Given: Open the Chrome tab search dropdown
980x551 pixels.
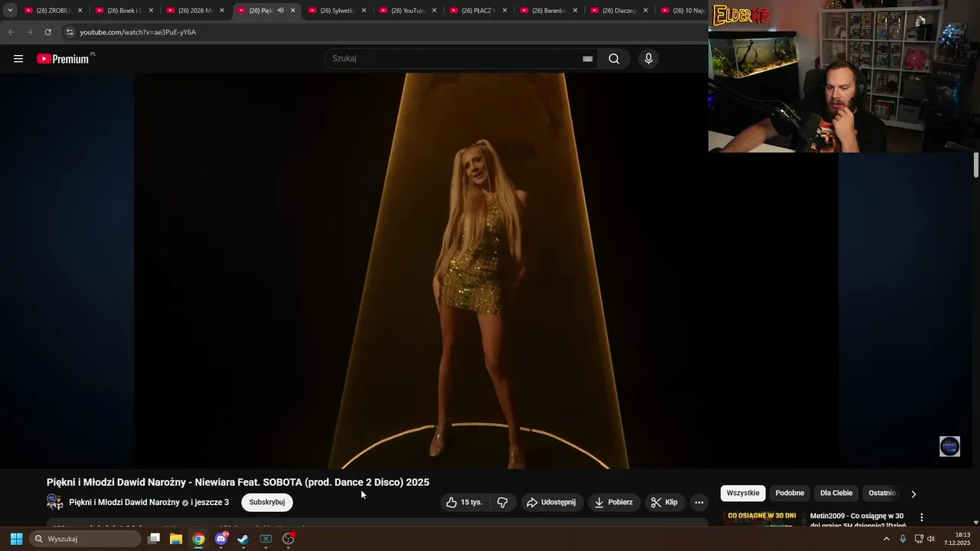Looking at the screenshot, I should 10,11.
